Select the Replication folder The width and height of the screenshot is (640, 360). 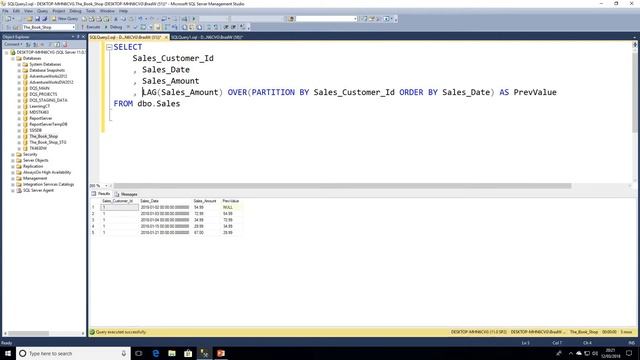[x=33, y=167]
